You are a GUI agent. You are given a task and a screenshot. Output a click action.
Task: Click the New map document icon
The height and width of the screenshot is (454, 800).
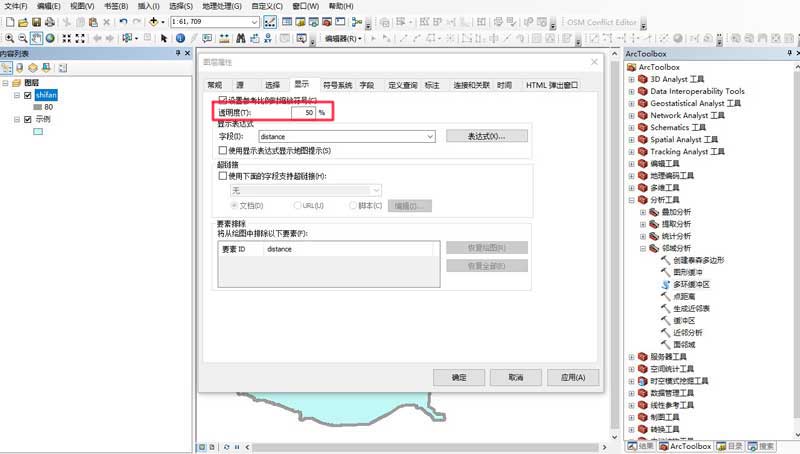point(10,22)
